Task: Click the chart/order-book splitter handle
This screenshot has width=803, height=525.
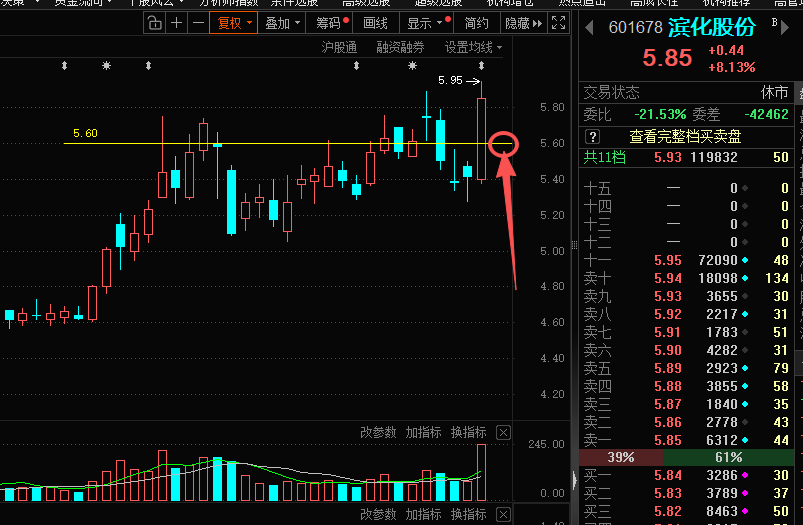Action: (574, 245)
